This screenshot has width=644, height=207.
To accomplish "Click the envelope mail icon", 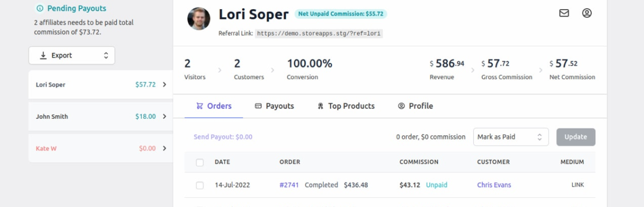I will pos(564,13).
